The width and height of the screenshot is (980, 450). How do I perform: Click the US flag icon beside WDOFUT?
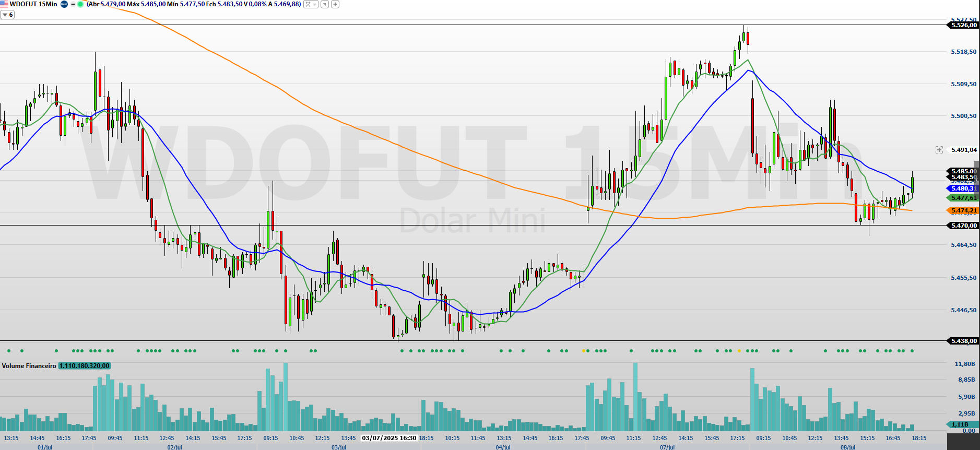click(4, 4)
